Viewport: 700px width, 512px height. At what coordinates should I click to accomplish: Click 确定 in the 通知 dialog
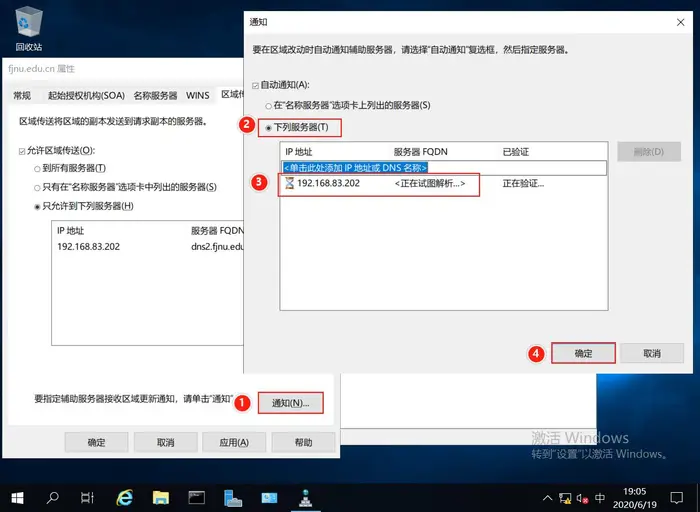(x=583, y=353)
